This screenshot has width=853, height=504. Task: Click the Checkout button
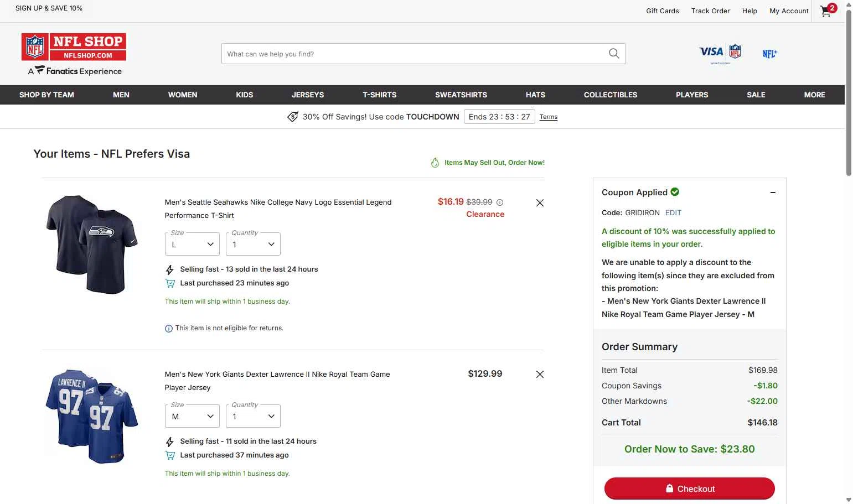click(689, 489)
